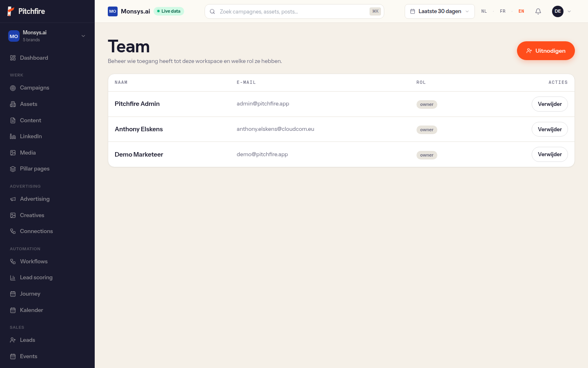
Task: Click the ROL column header
Action: (421, 83)
